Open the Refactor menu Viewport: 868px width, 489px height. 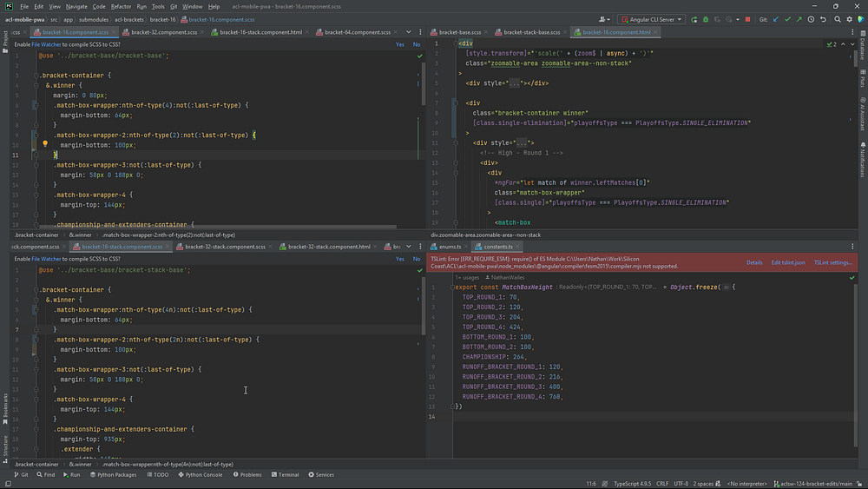click(121, 6)
